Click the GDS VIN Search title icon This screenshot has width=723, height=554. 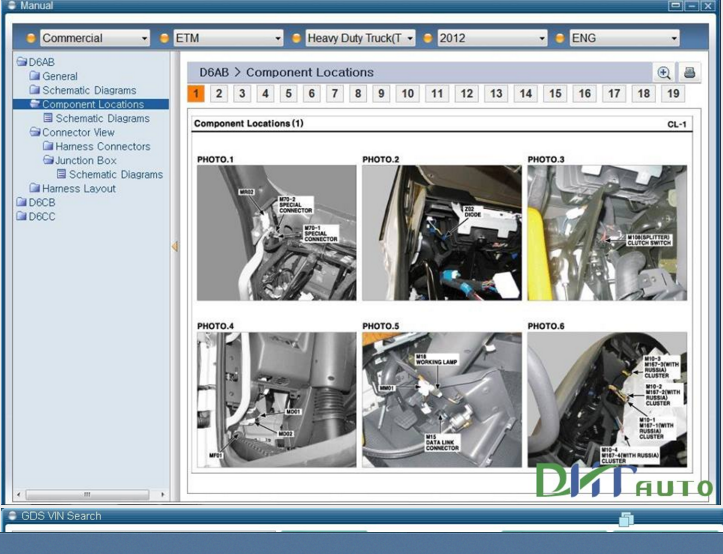[x=12, y=516]
